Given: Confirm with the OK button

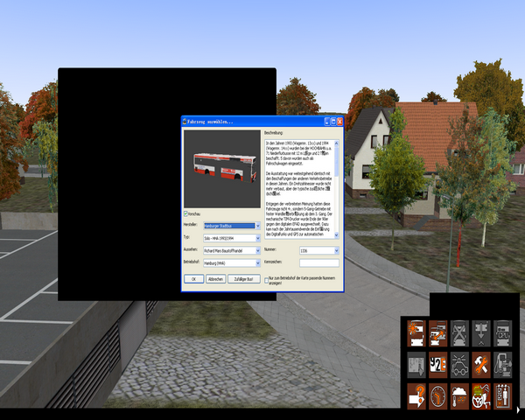Looking at the screenshot, I should coord(194,279).
